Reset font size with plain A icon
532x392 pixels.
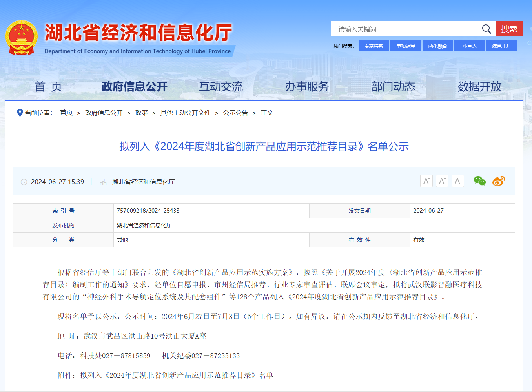[457, 181]
